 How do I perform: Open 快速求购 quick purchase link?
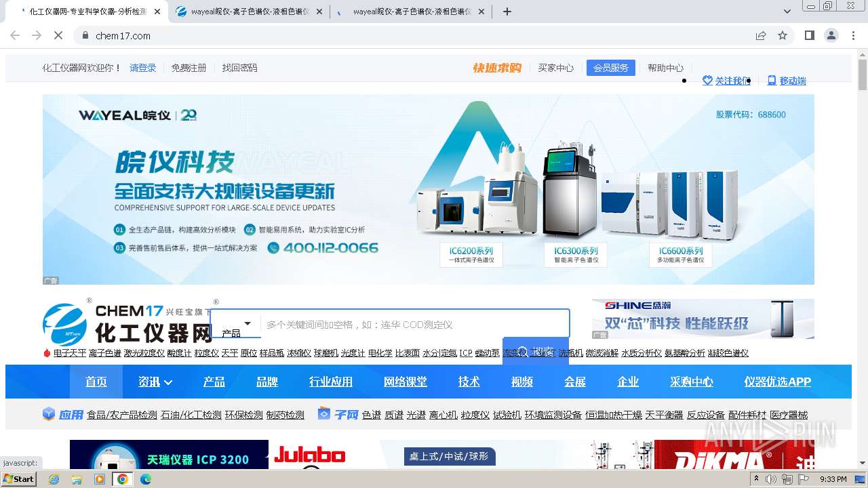point(497,68)
